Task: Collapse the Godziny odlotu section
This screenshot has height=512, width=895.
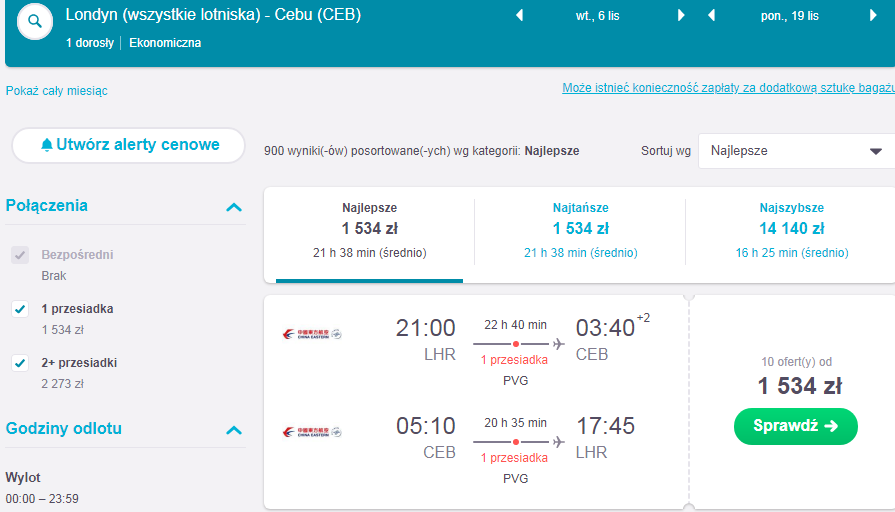Action: 234,430
